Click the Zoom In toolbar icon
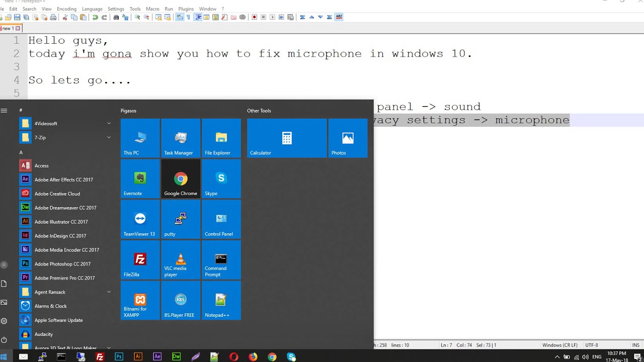The width and height of the screenshot is (644, 362). [137, 17]
